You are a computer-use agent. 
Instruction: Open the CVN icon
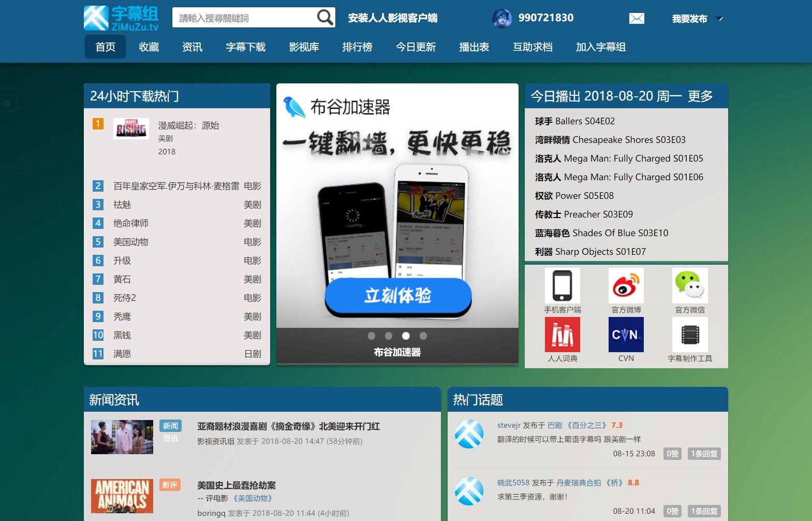(626, 335)
